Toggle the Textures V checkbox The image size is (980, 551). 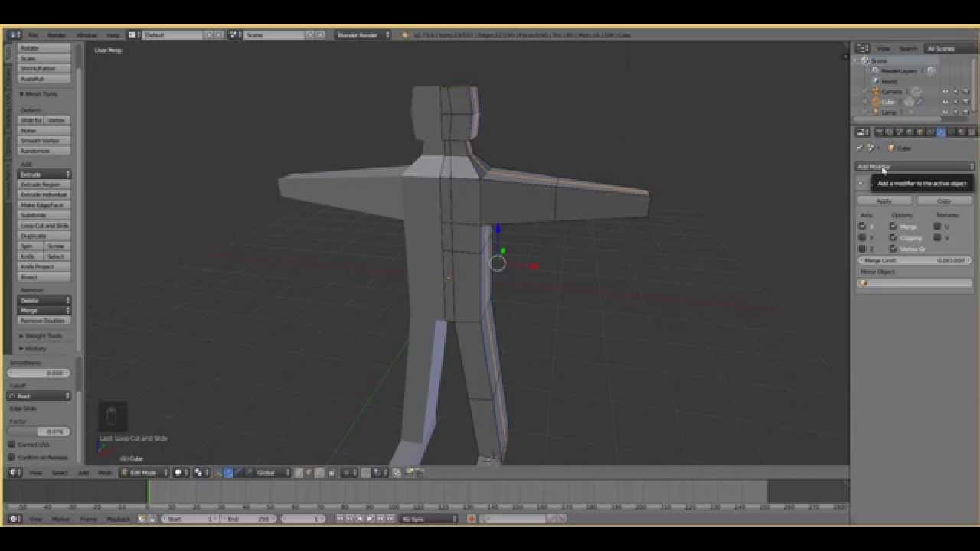click(937, 237)
